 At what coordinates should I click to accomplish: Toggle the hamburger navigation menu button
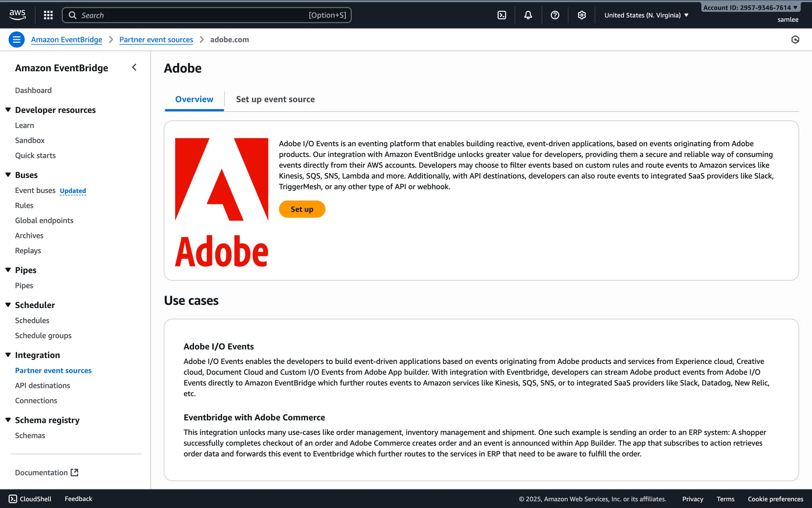[x=16, y=40]
